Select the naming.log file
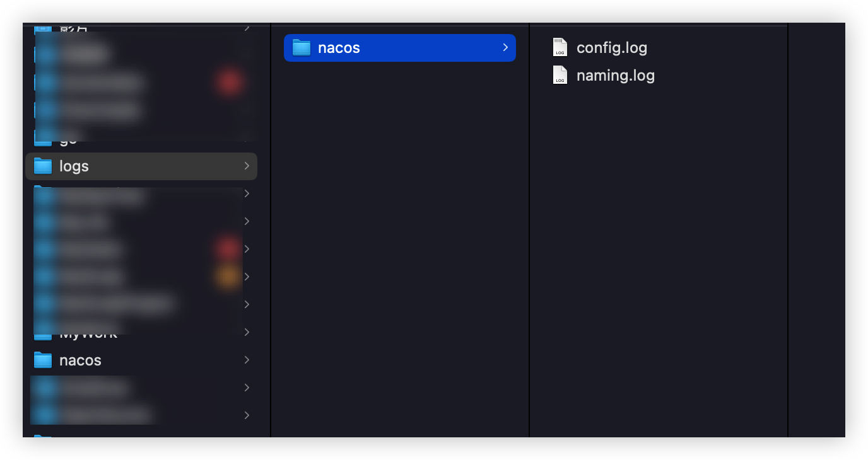 point(616,74)
